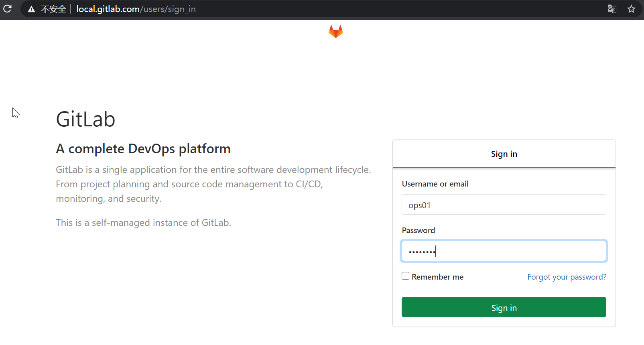Click the green Sign in button
Screen dimensions: 644x345
pyautogui.click(x=504, y=307)
